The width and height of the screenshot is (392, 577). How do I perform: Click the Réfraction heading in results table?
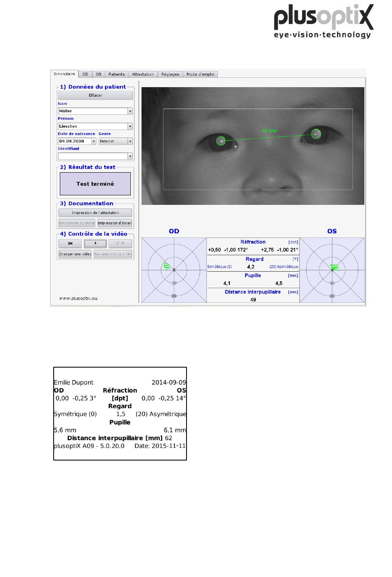[x=253, y=242]
